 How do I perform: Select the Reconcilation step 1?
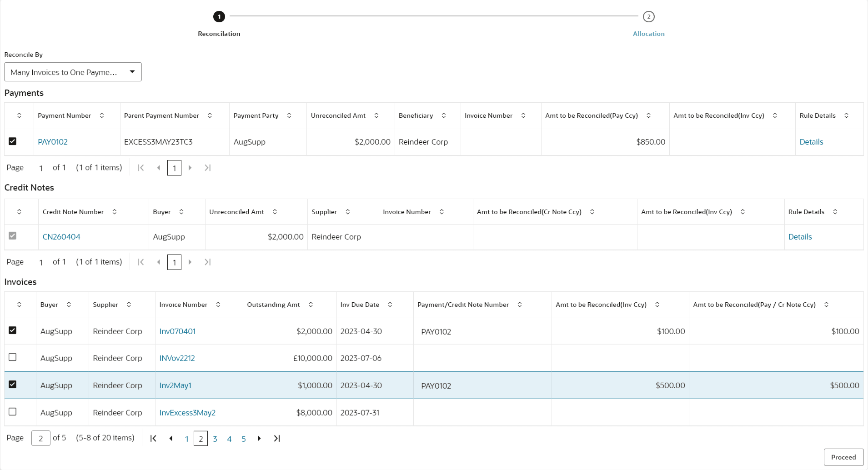point(219,17)
